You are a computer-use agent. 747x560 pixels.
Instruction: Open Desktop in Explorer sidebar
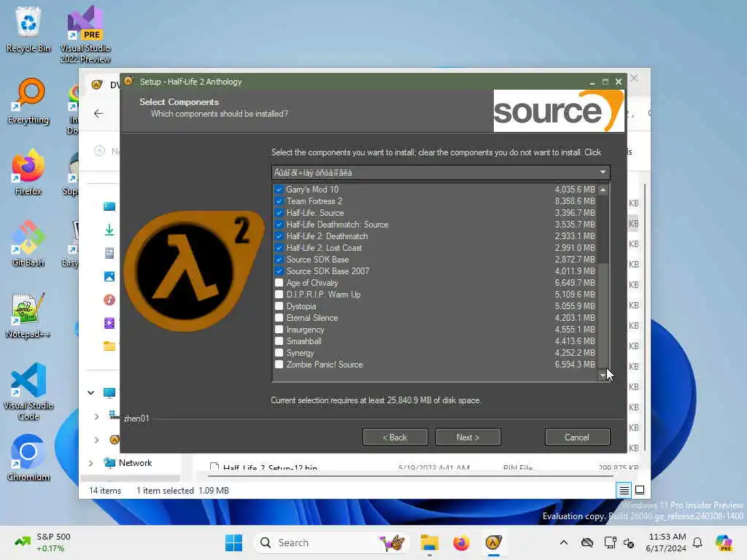coord(109,206)
